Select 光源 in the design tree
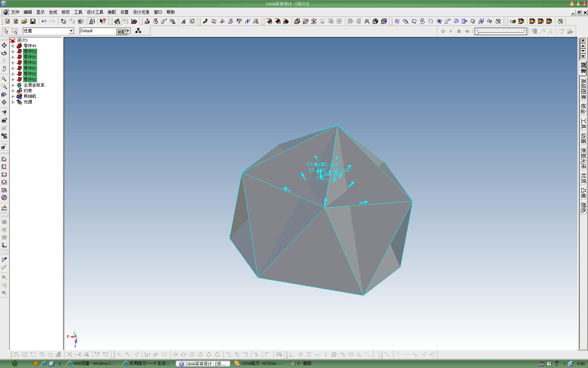The height and width of the screenshot is (368, 588). pos(28,102)
